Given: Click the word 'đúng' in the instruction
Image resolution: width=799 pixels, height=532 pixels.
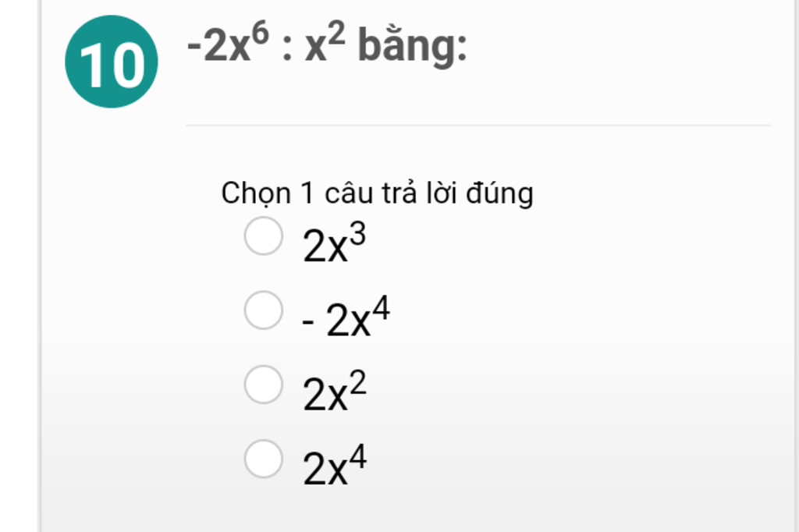Looking at the screenshot, I should point(500,194).
